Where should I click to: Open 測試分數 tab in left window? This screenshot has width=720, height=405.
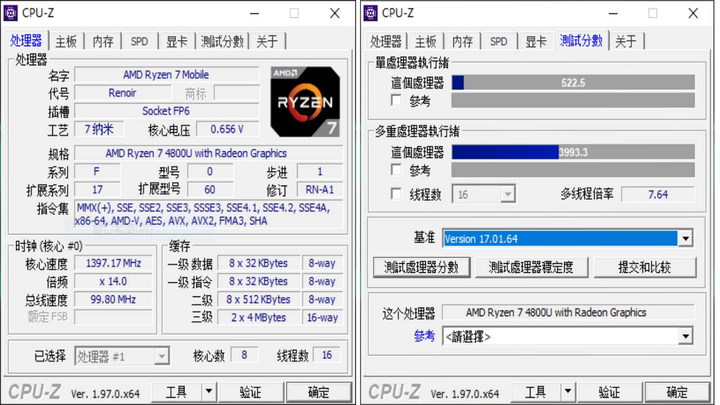coord(222,41)
